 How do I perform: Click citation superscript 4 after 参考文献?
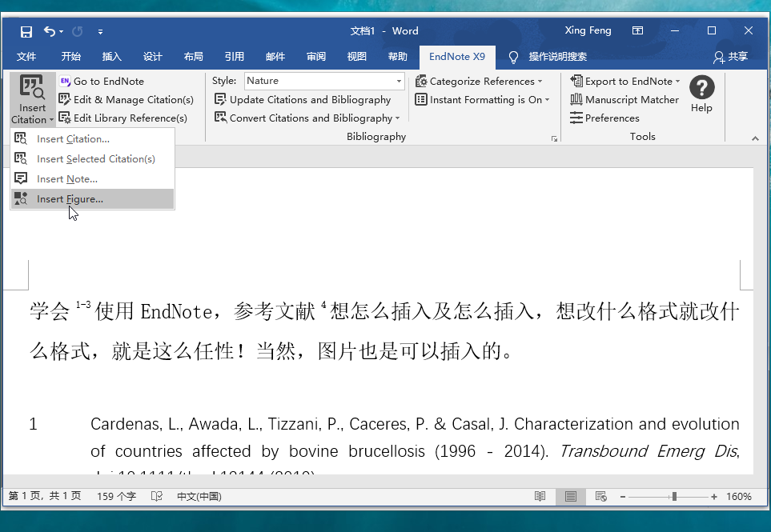(323, 305)
